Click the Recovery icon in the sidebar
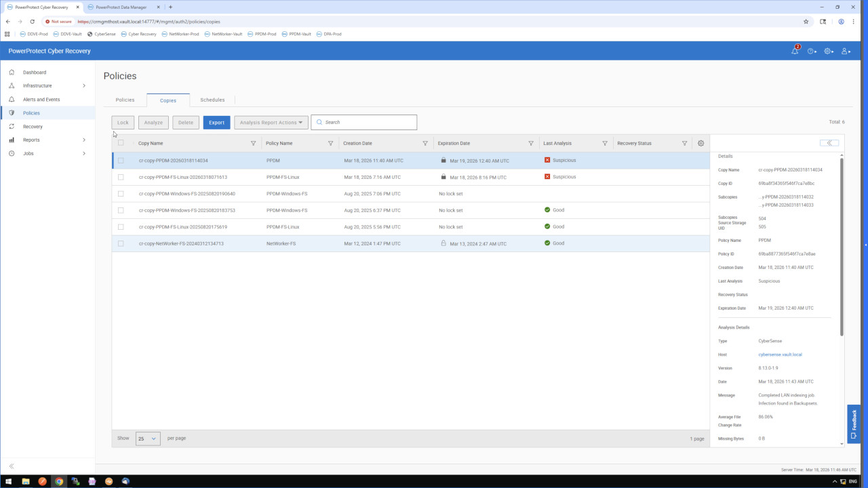 (12, 127)
